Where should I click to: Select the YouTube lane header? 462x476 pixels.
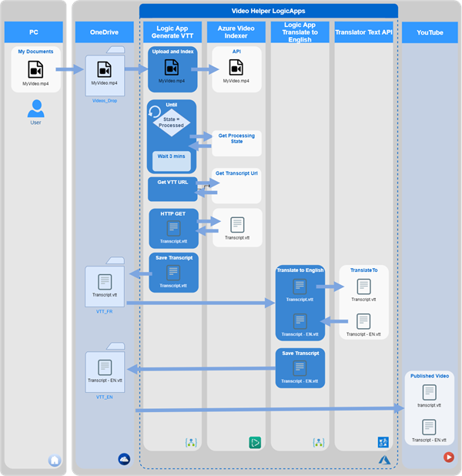coord(430,32)
